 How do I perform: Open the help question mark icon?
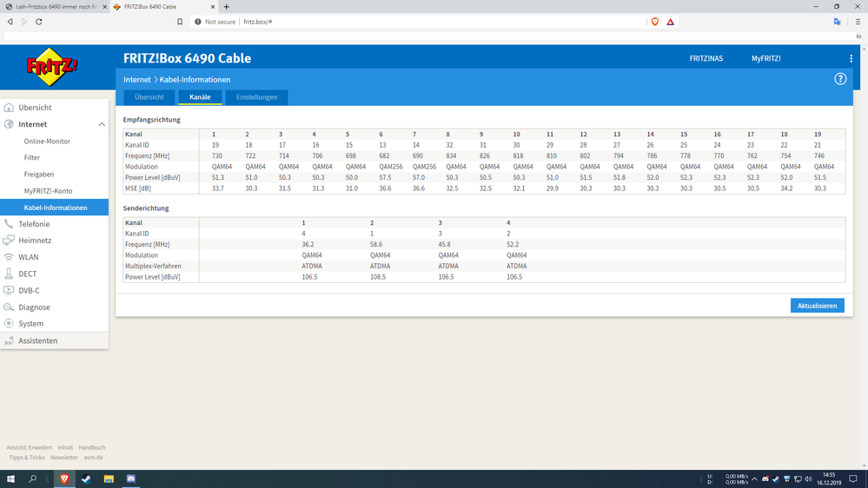840,79
